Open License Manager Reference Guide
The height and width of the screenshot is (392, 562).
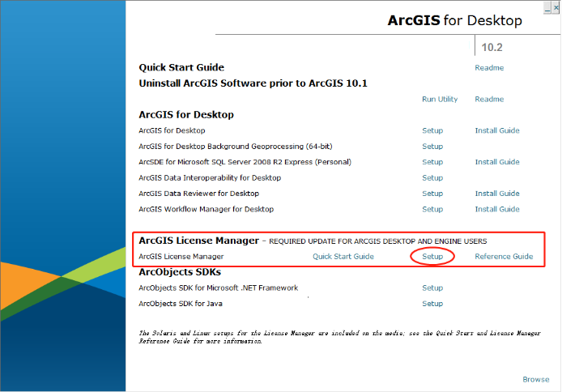coord(504,257)
